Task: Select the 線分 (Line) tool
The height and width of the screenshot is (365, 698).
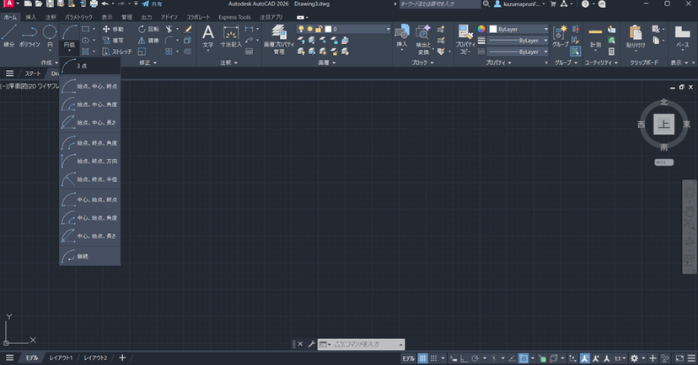Action: [9, 36]
